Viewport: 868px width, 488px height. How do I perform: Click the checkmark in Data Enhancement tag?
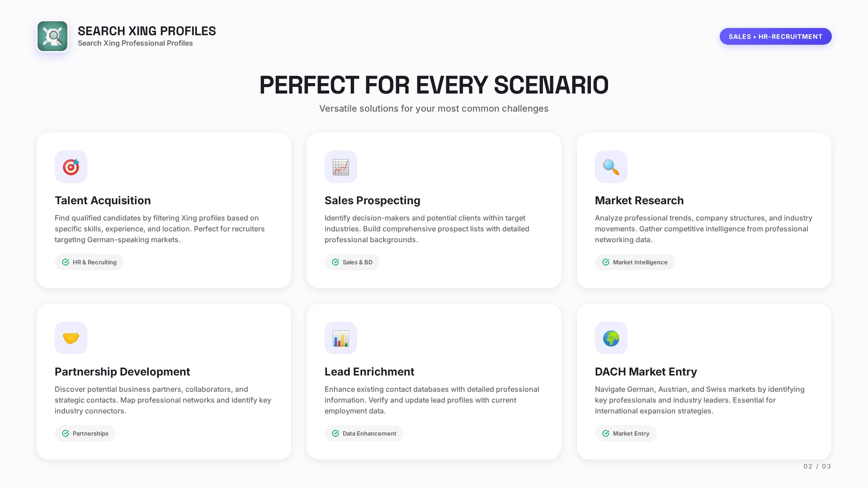[335, 433]
